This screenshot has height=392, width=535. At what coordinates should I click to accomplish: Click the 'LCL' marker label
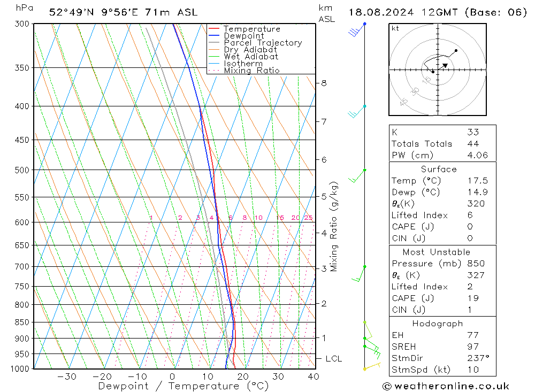(x=334, y=359)
